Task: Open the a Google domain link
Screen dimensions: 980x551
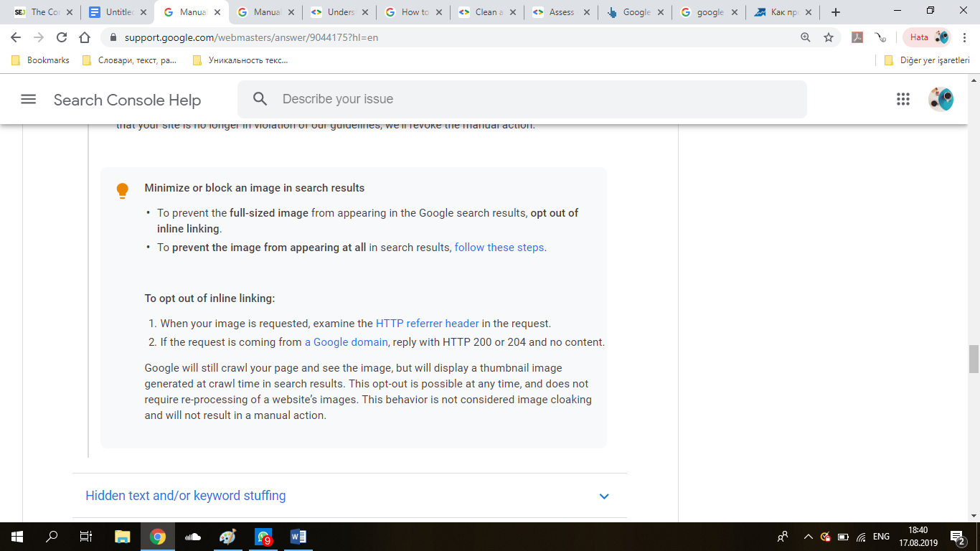Action: pos(347,342)
